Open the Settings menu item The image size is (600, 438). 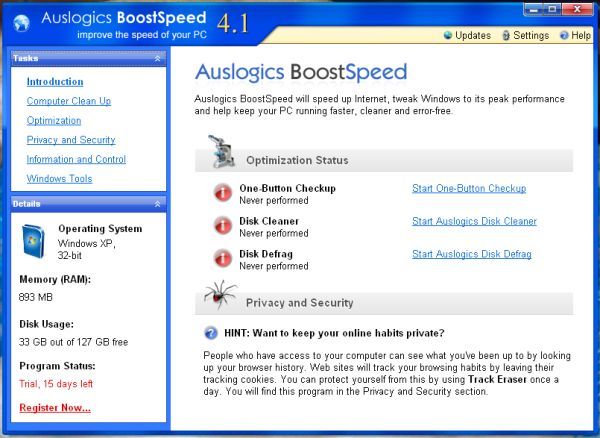click(526, 36)
